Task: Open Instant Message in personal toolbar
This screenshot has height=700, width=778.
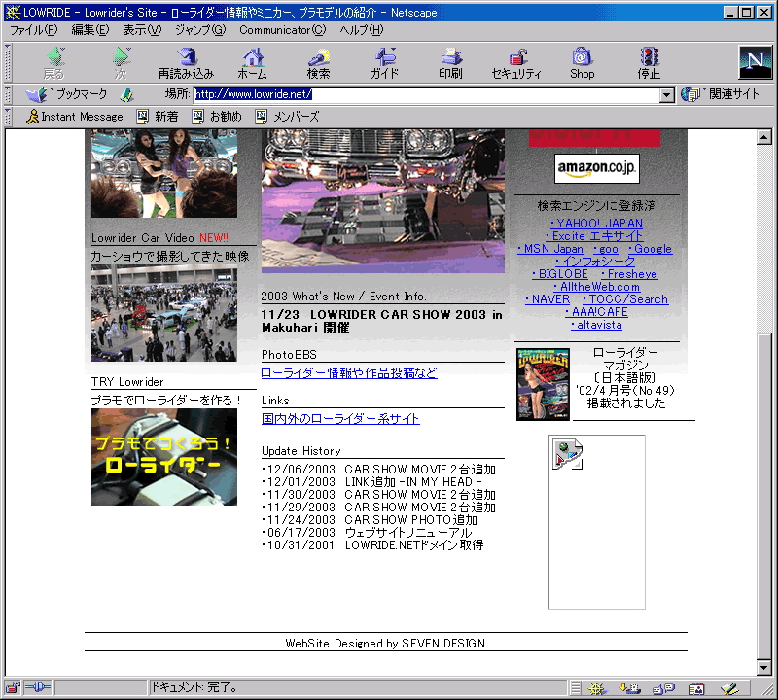Action: pos(75,117)
